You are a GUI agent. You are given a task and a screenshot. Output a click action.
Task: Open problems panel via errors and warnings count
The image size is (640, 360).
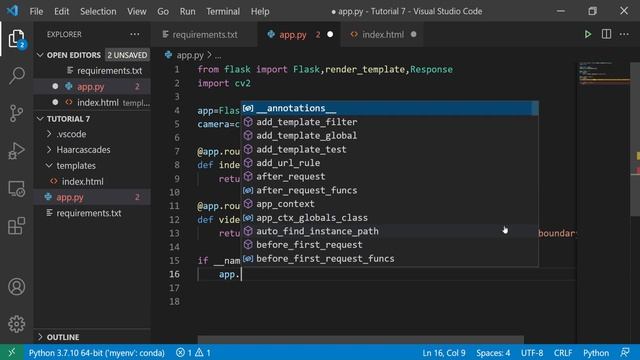[193, 353]
